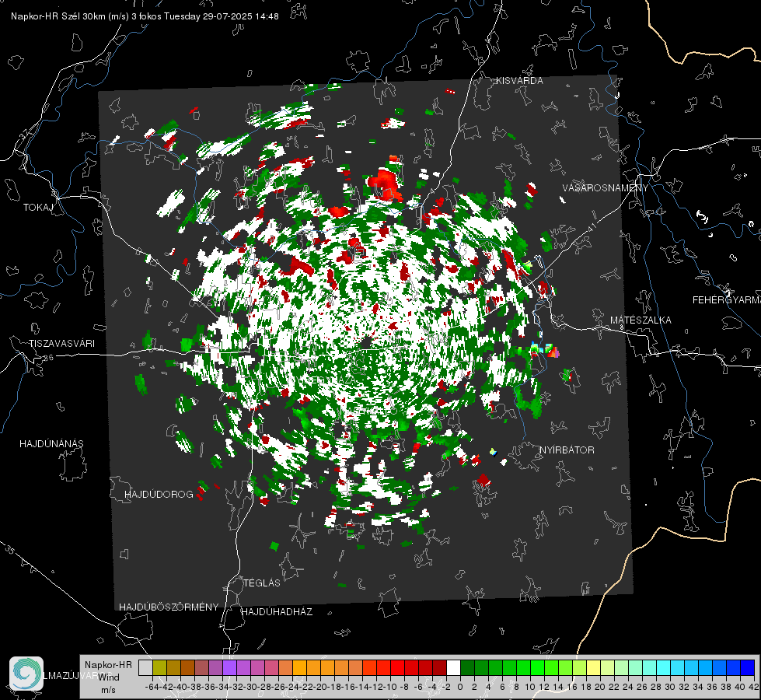Click the large red echo north of radar center
Viewport: 761px width, 700px height.
[386, 183]
